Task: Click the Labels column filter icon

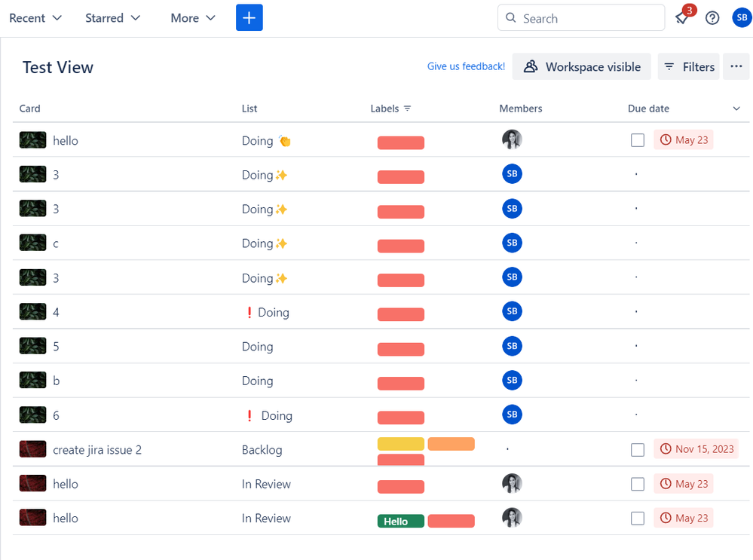Action: (408, 109)
